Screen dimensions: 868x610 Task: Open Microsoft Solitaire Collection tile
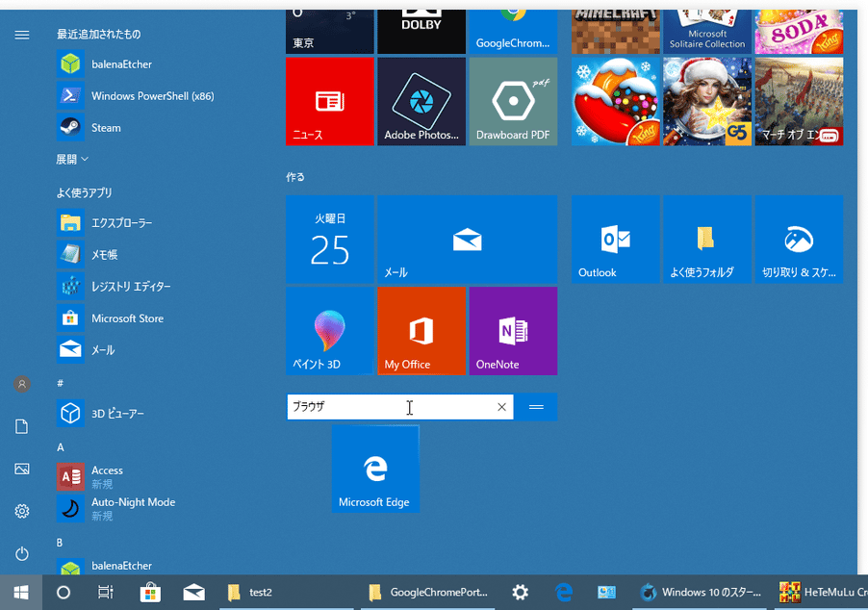(x=707, y=32)
